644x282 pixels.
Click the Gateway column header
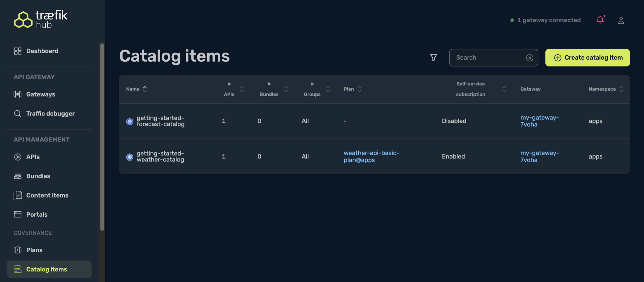click(530, 89)
